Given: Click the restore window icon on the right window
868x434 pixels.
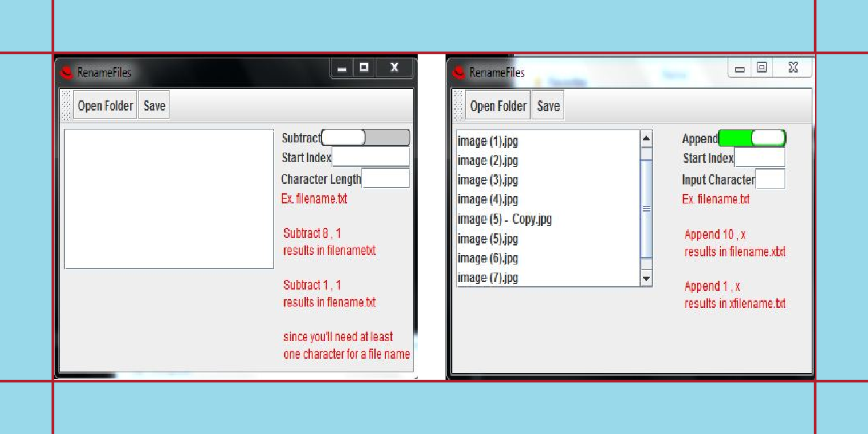Looking at the screenshot, I should tap(762, 67).
